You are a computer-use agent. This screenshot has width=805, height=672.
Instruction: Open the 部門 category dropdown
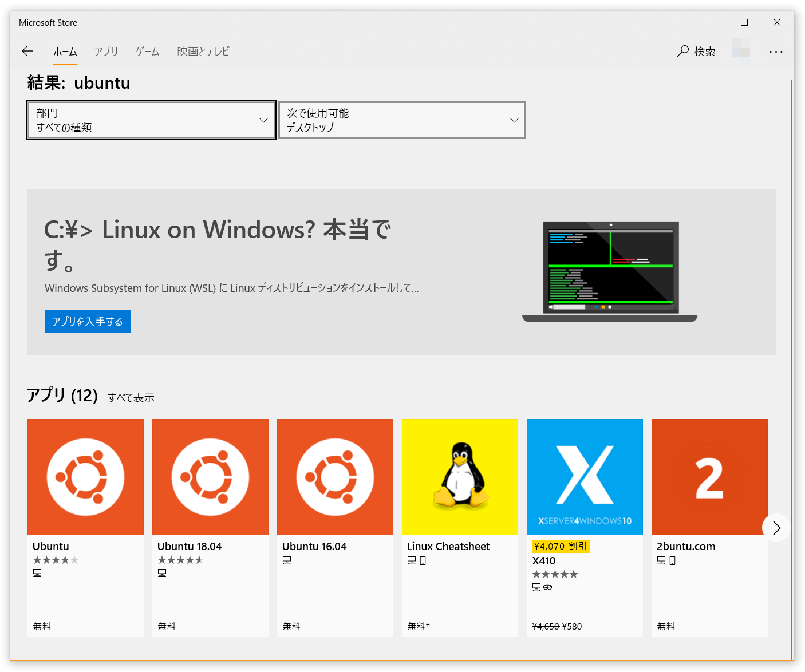click(x=151, y=120)
